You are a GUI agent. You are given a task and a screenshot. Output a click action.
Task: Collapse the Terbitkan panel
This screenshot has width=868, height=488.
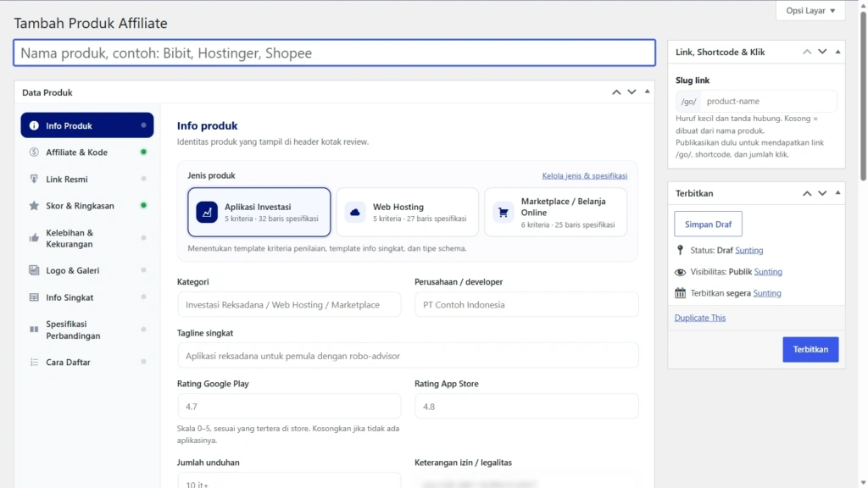point(837,193)
